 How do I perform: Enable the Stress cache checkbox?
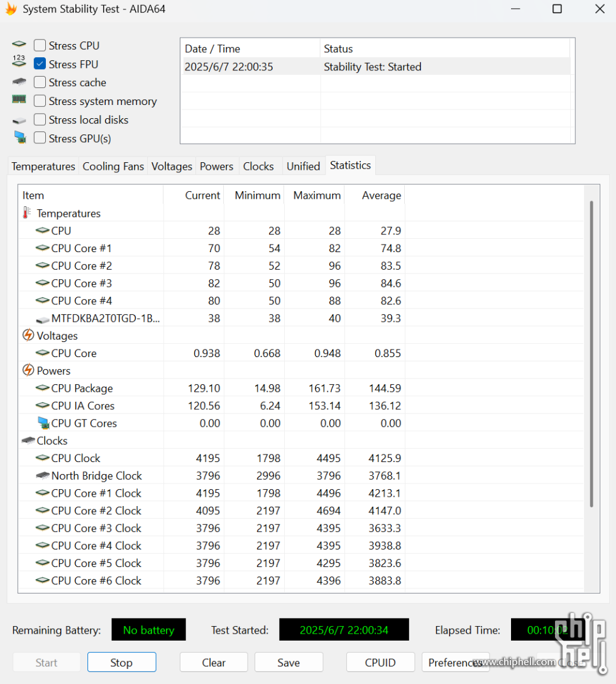pyautogui.click(x=40, y=82)
